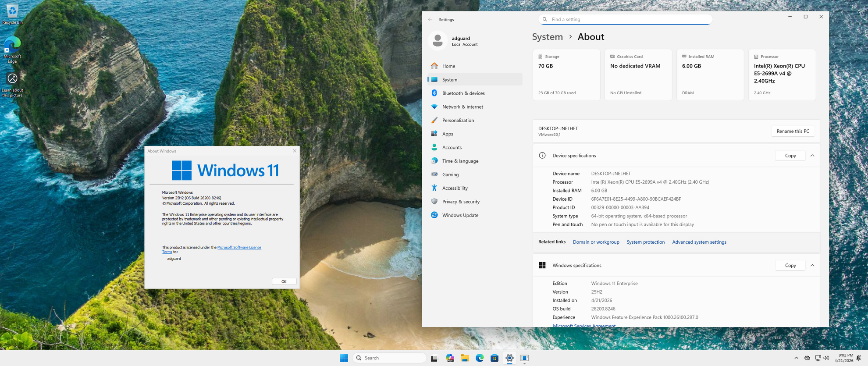868x366 pixels.
Task: Show hidden icons in system tray
Action: pyautogui.click(x=796, y=358)
